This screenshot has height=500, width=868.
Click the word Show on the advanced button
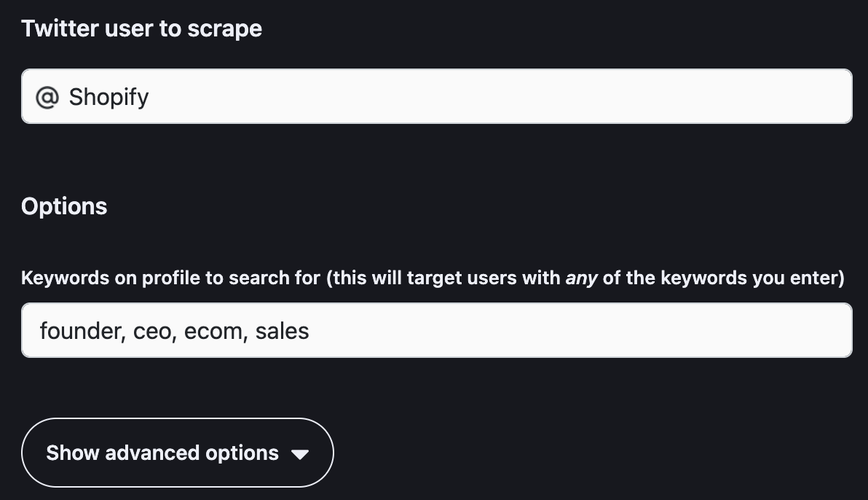73,453
